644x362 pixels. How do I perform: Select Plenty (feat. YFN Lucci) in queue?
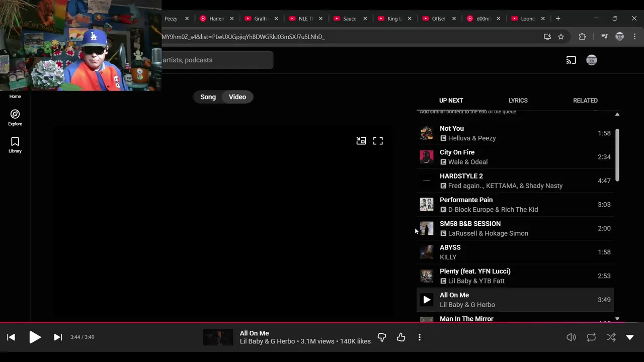515,276
